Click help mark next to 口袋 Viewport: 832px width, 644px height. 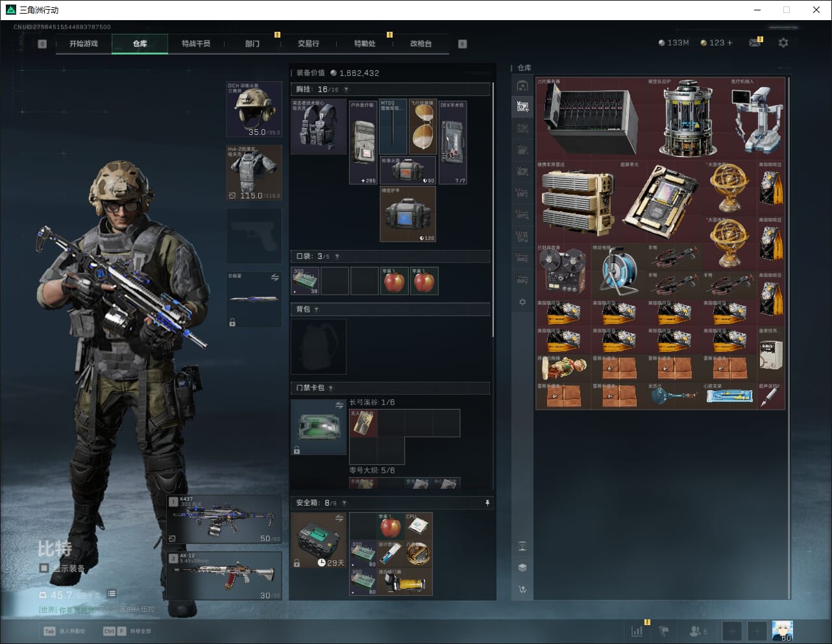(x=337, y=256)
